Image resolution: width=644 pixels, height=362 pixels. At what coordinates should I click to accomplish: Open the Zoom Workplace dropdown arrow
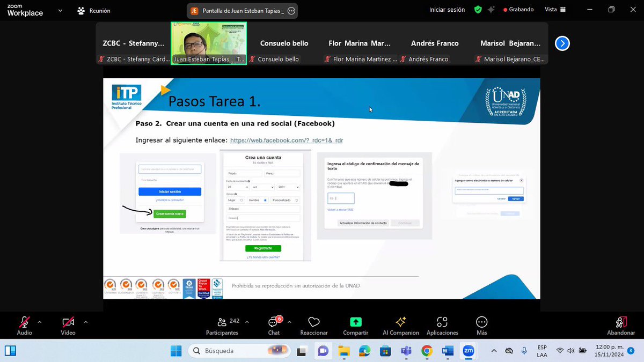click(60, 10)
